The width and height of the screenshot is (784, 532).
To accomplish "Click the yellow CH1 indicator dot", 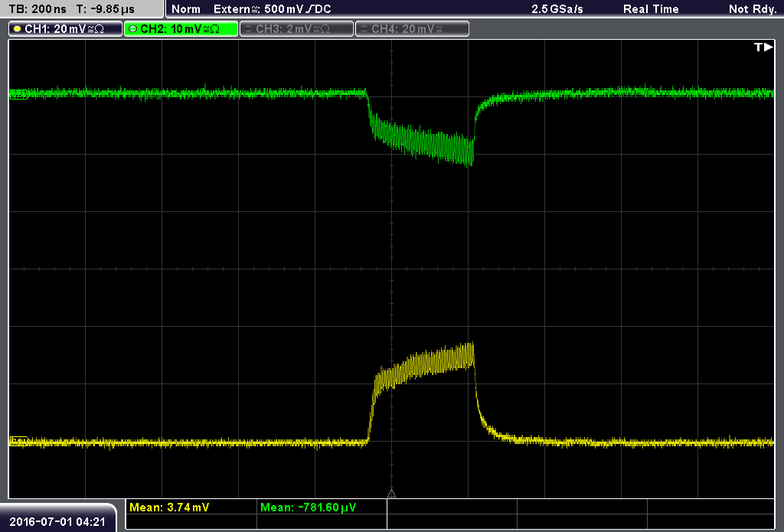I will (18, 29).
